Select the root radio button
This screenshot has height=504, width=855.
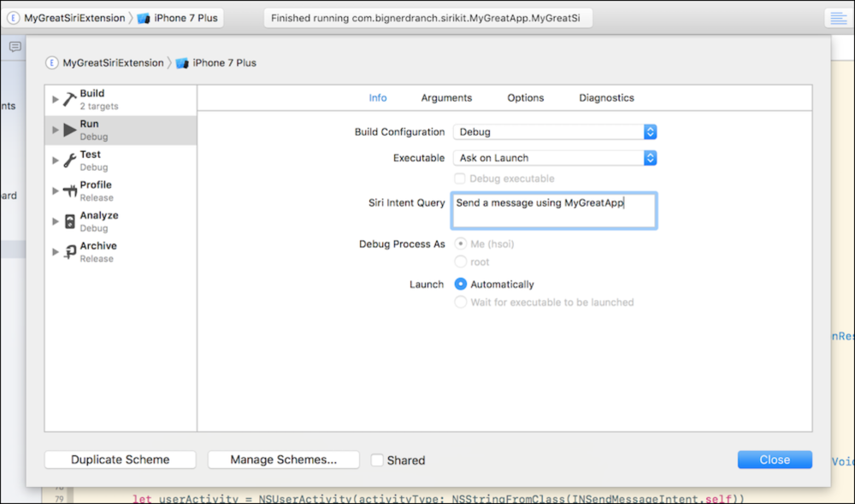[460, 261]
